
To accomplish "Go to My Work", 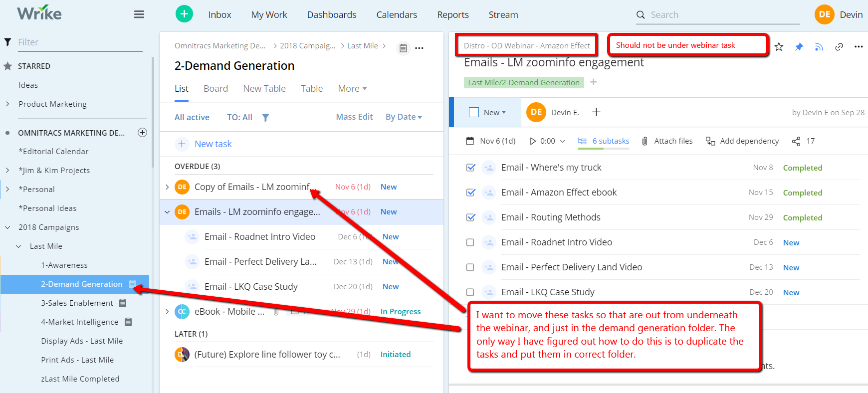I will coord(269,15).
